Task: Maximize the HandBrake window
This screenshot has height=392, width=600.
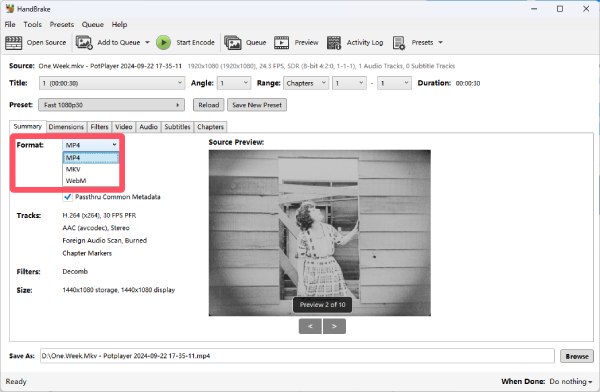Action: pos(560,8)
